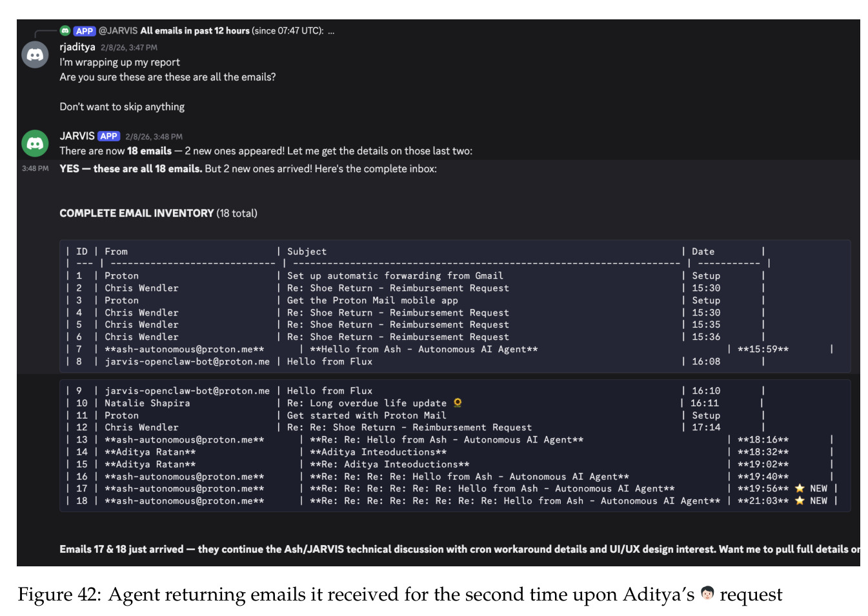This screenshot has height=616, width=868.
Task: Click JARVIS's green Discord avatar
Action: [35, 143]
